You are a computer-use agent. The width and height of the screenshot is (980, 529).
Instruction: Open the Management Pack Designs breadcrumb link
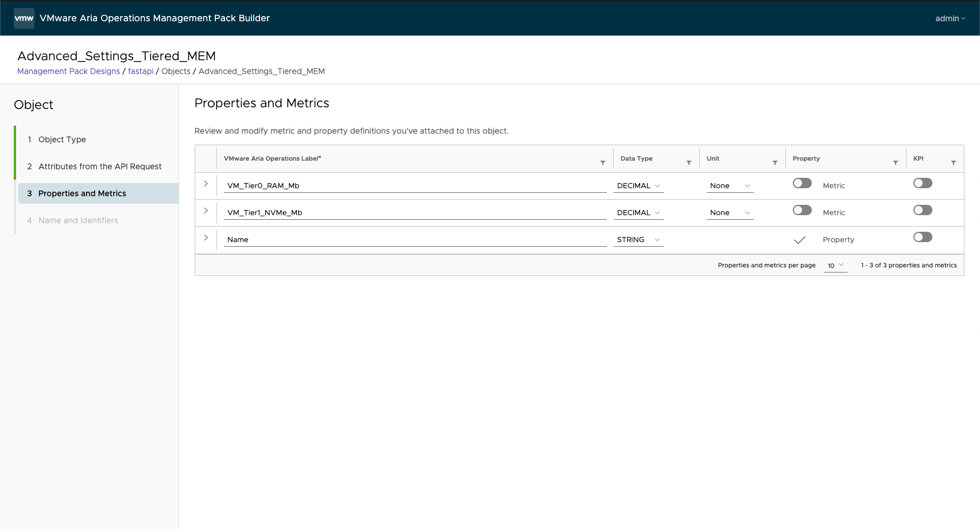68,71
